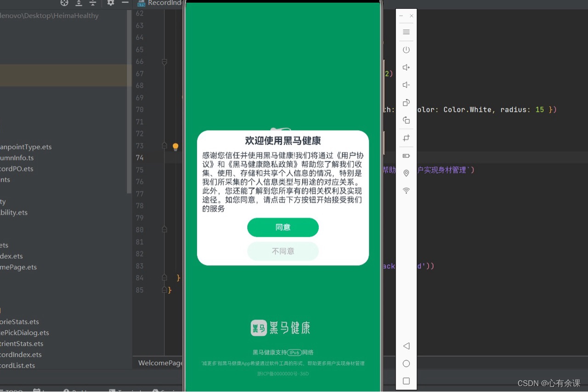Open the TODO tool window tab

(11, 390)
